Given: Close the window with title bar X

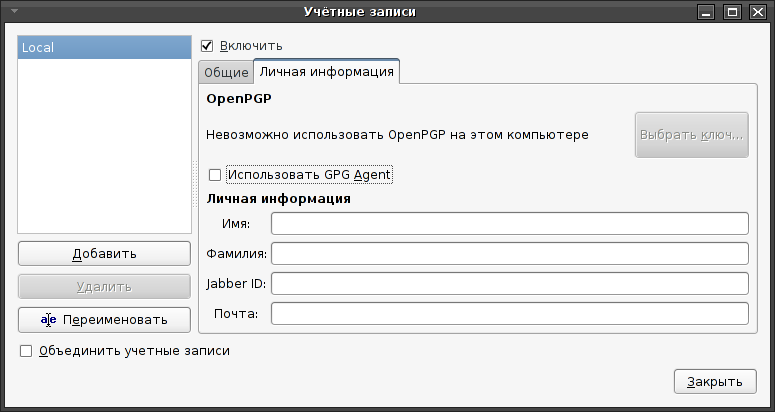Looking at the screenshot, I should click(x=758, y=12).
